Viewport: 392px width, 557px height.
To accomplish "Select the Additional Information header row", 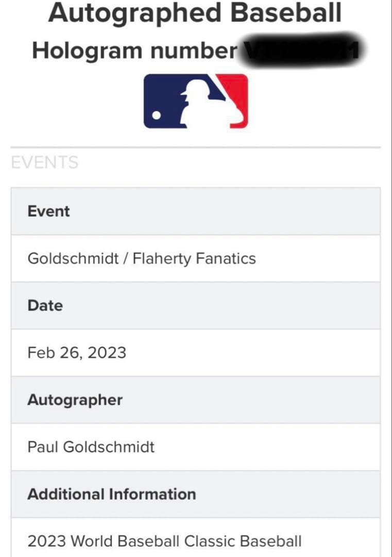I will (x=196, y=494).
